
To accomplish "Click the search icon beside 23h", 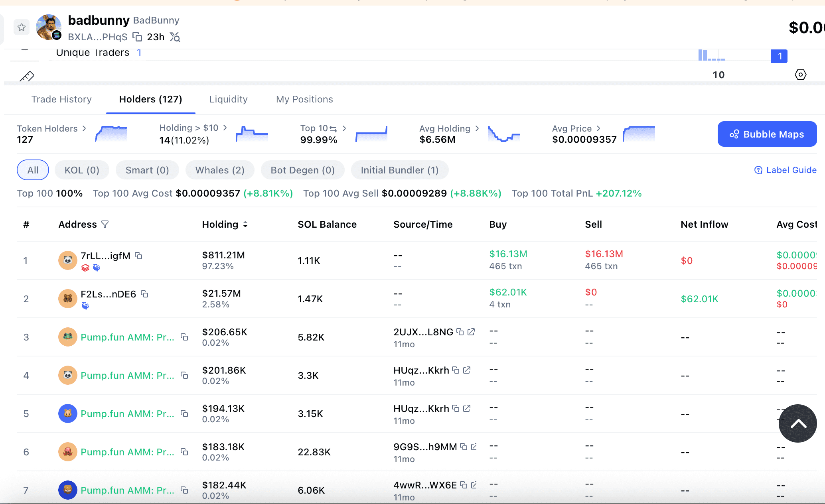I will coord(175,37).
